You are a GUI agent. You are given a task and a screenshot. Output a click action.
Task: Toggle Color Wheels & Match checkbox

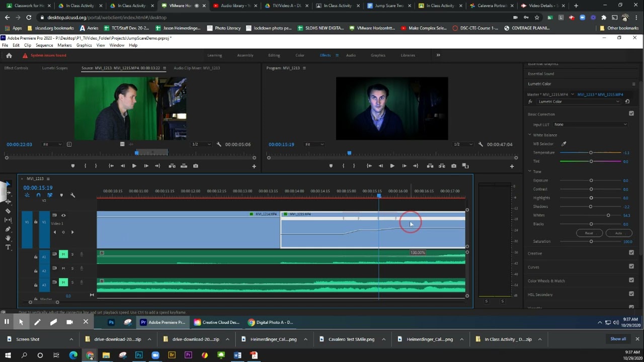(x=631, y=280)
